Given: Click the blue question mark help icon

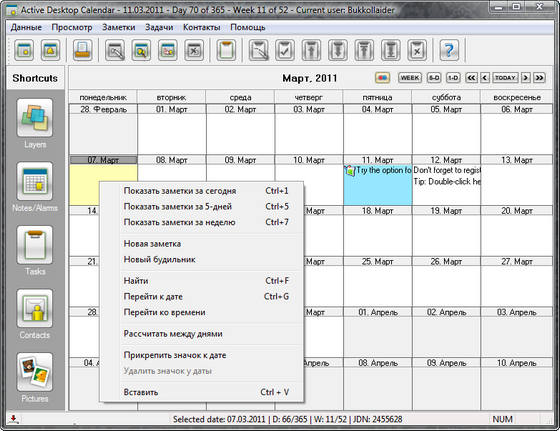Looking at the screenshot, I should tap(449, 50).
